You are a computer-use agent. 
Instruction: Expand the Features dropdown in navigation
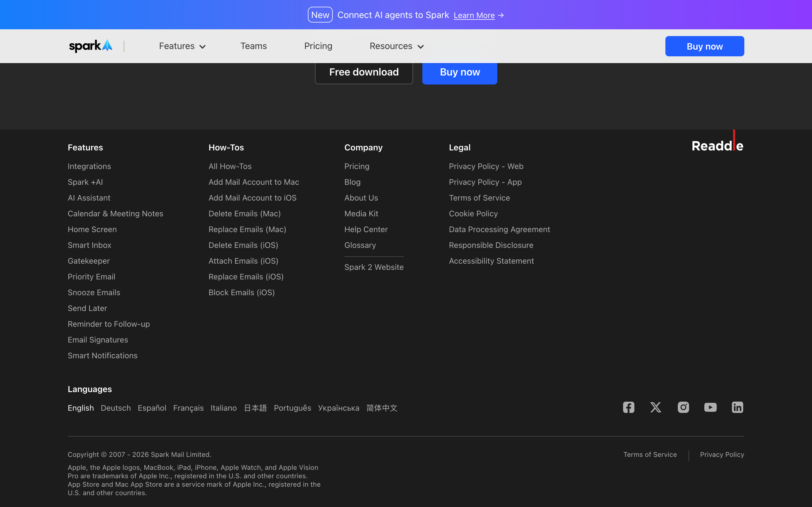(182, 46)
